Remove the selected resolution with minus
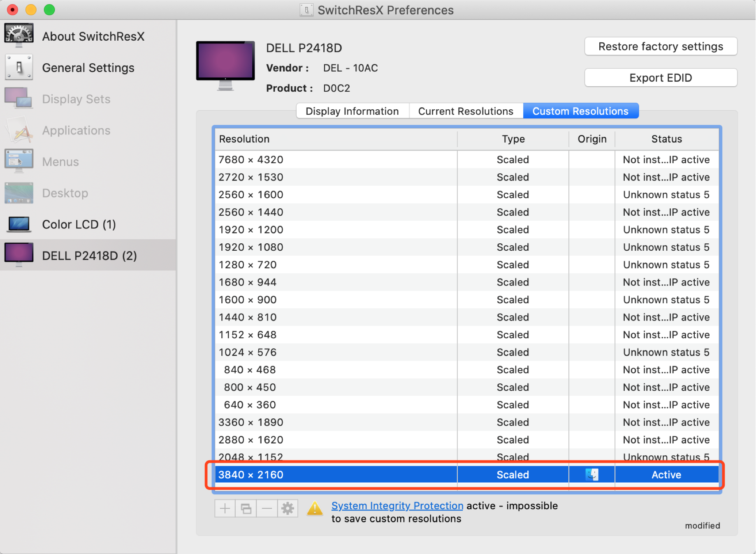756x554 pixels. [x=267, y=509]
